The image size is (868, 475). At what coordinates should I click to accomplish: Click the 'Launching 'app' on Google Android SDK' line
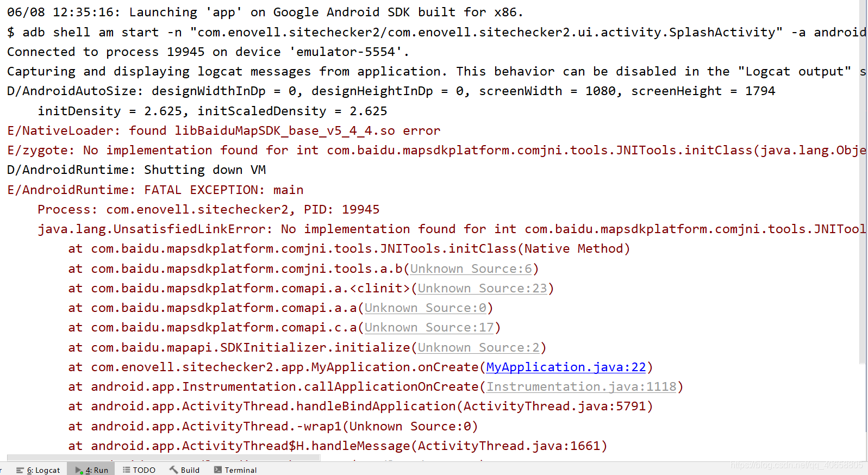pyautogui.click(x=265, y=12)
